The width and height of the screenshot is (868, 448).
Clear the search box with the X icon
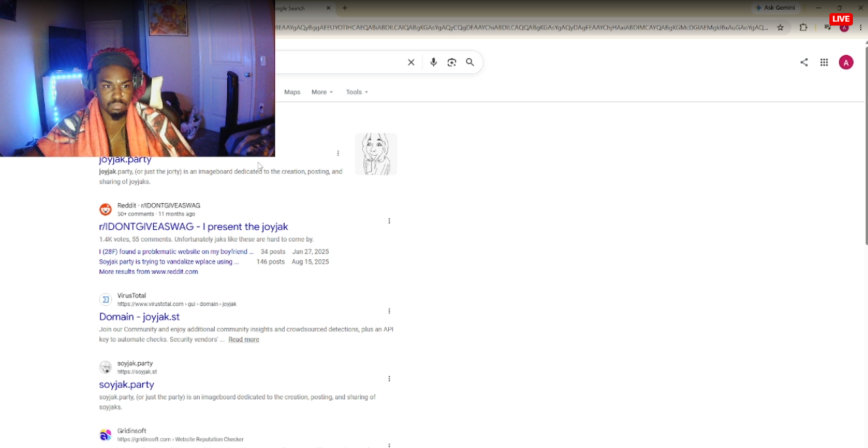pyautogui.click(x=411, y=62)
